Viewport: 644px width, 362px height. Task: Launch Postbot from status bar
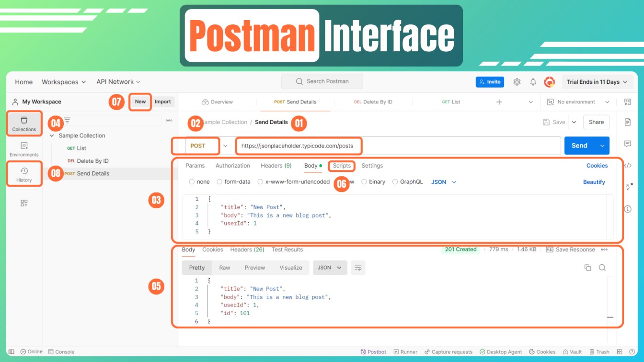[x=373, y=351]
